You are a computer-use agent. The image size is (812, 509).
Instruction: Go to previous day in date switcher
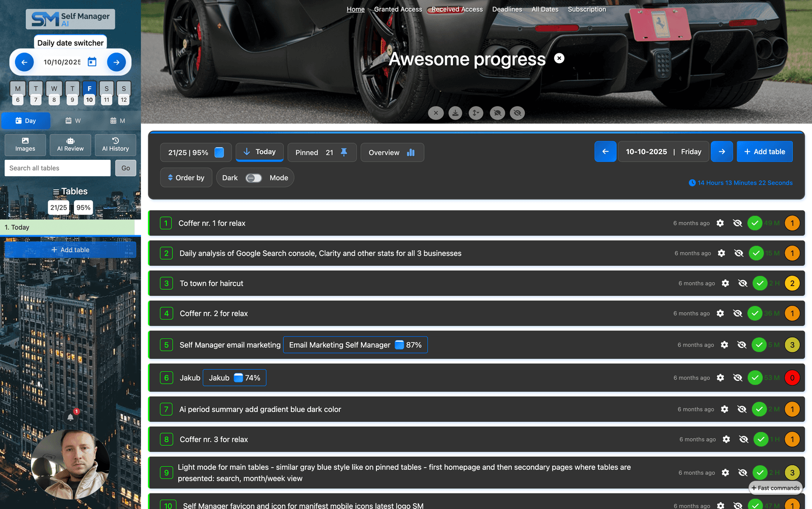click(25, 62)
